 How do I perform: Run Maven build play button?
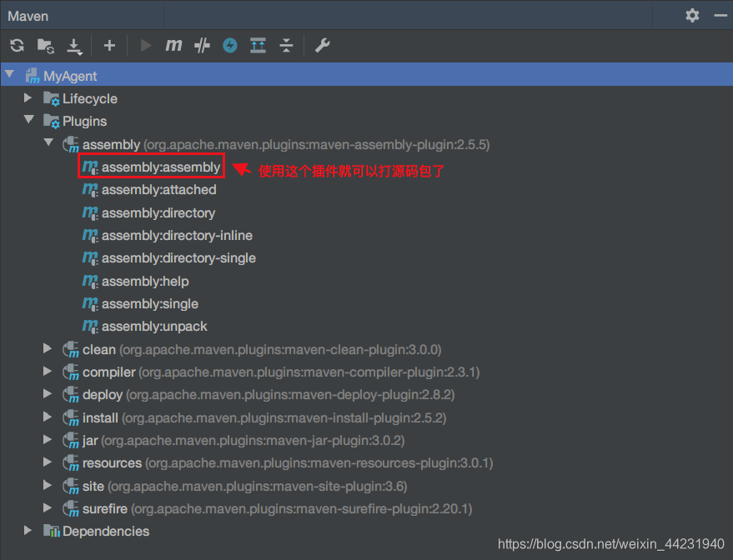pos(146,45)
